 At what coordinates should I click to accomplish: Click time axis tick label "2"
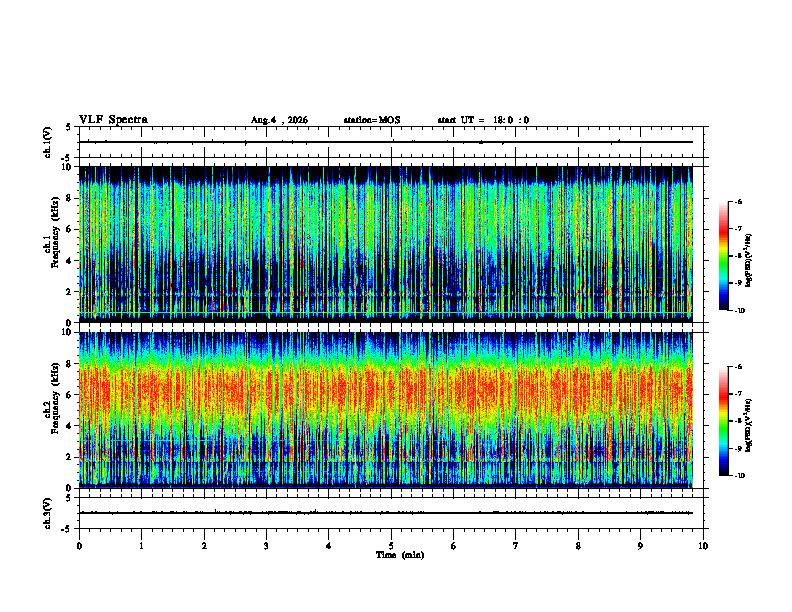tap(204, 546)
